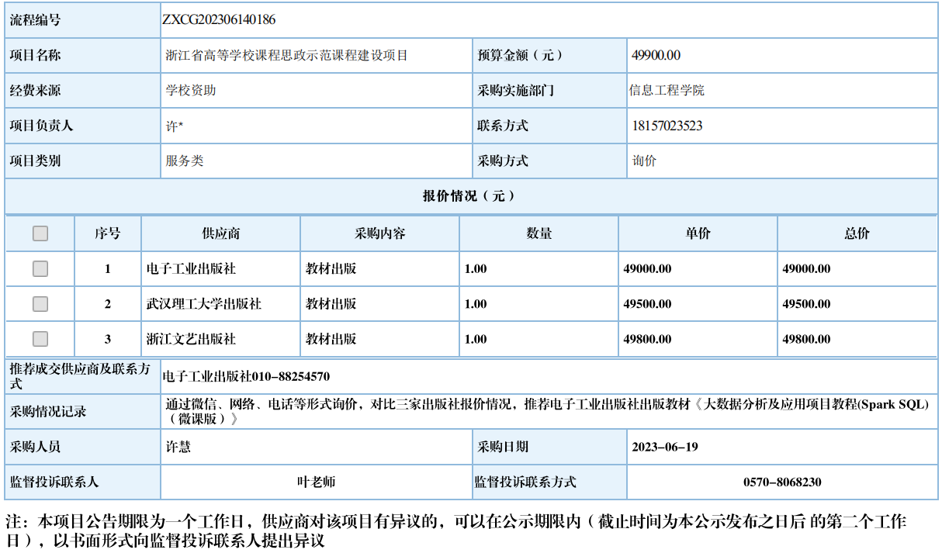Check the box for 电子工业出版社 row

40,268
